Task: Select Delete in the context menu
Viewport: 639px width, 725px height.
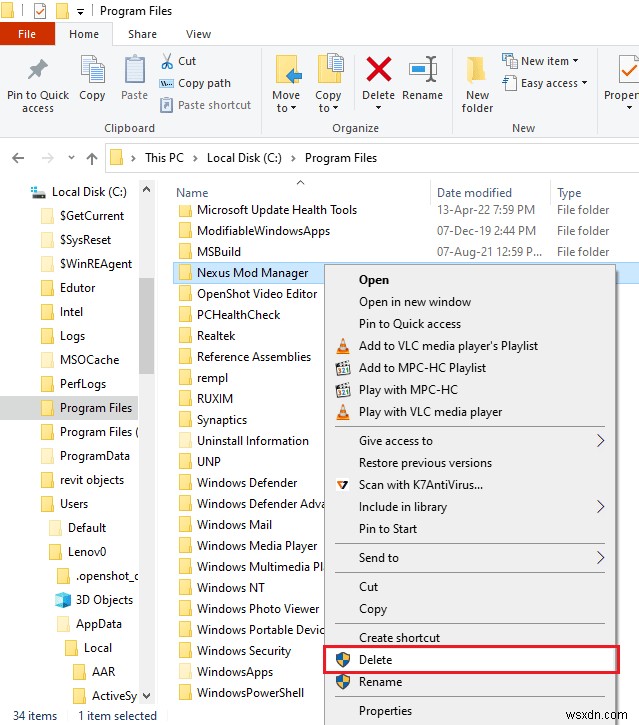Action: pyautogui.click(x=470, y=659)
